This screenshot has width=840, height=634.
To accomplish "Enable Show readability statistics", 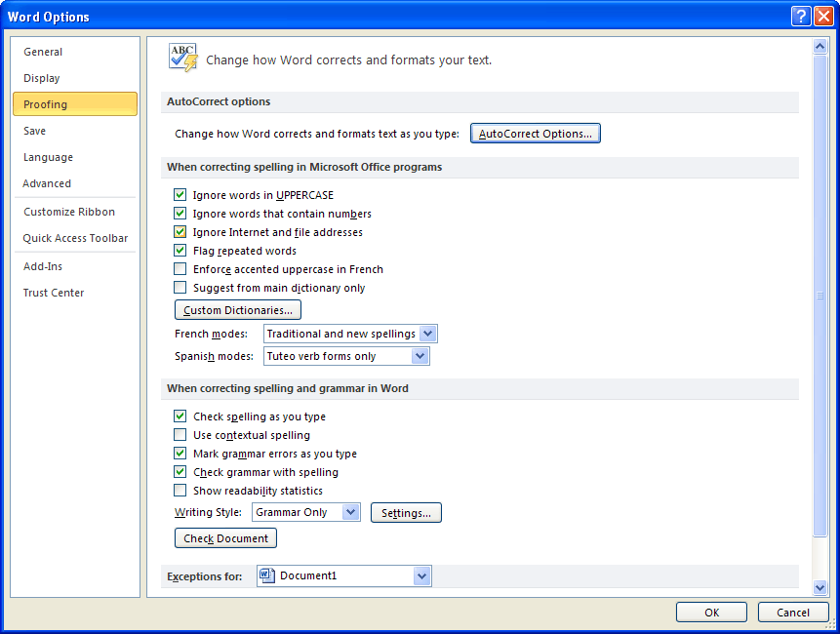I will 180,490.
